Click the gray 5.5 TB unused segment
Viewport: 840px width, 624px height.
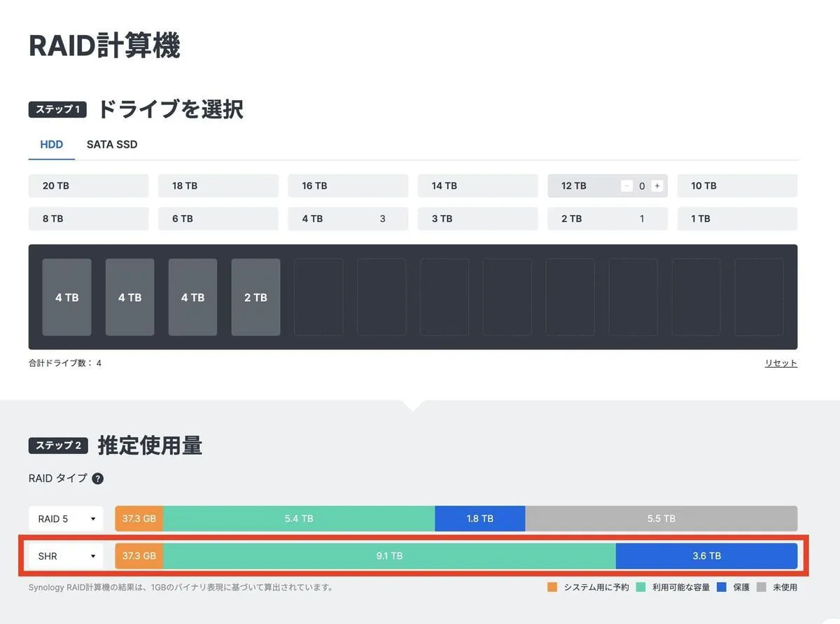pos(661,519)
